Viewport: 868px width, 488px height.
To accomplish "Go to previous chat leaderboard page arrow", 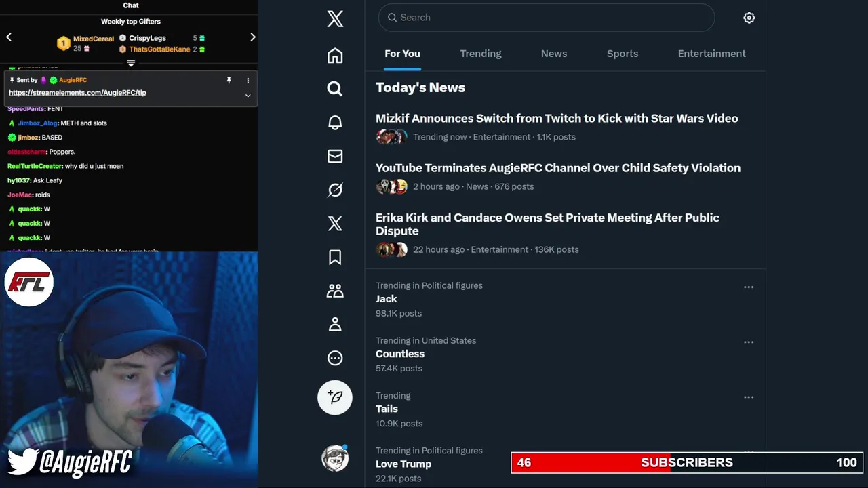I will pyautogui.click(x=9, y=37).
